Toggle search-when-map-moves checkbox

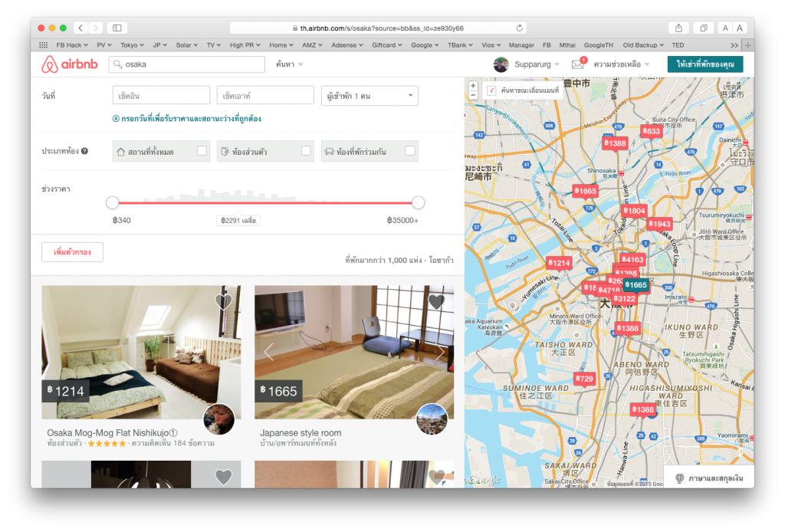(x=491, y=90)
